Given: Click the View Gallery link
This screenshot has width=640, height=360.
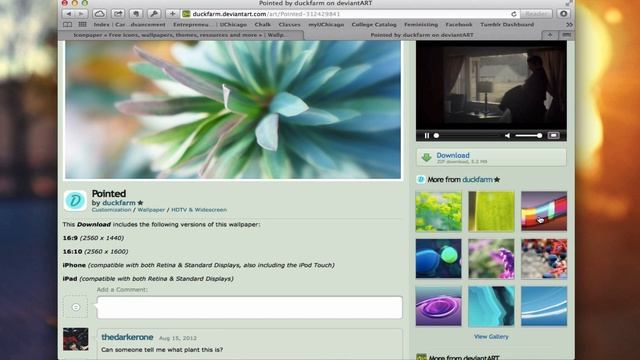Looking at the screenshot, I should click(x=491, y=337).
